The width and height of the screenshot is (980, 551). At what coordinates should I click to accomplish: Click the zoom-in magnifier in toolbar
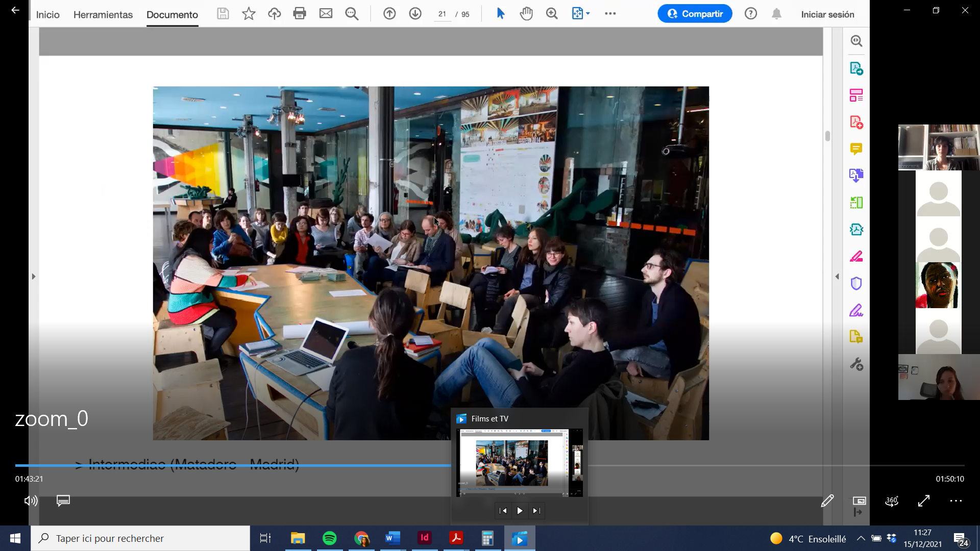click(552, 14)
